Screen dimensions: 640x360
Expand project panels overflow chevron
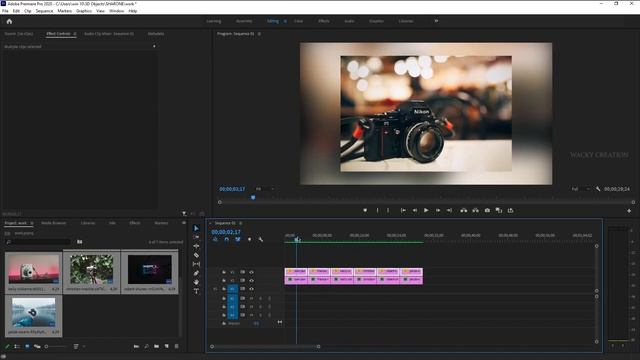[184, 223]
